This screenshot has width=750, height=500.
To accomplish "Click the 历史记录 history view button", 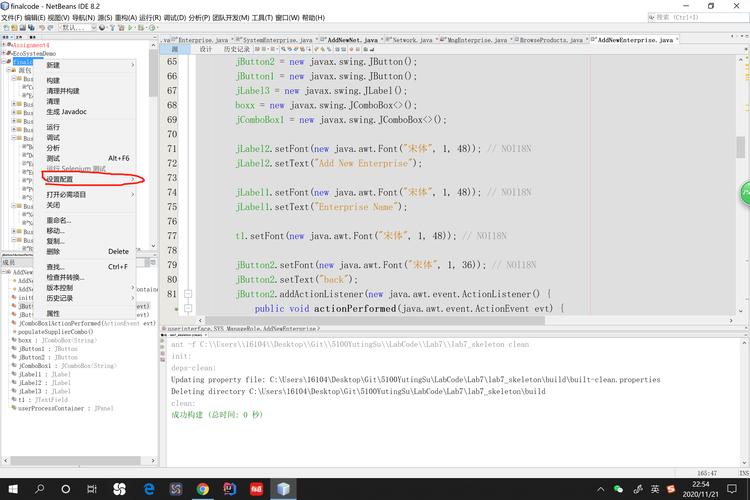I will click(237, 49).
